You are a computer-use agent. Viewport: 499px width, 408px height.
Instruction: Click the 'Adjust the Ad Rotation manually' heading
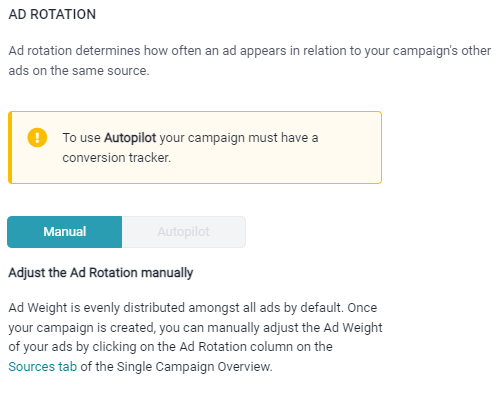coord(101,273)
